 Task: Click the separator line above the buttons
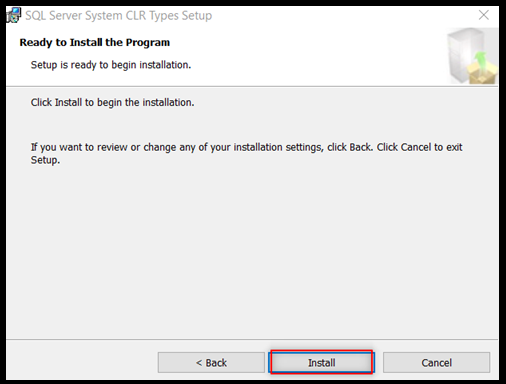[x=252, y=340]
